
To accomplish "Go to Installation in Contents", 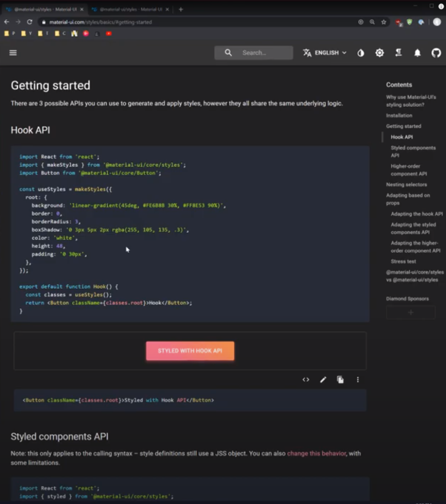I will click(399, 115).
